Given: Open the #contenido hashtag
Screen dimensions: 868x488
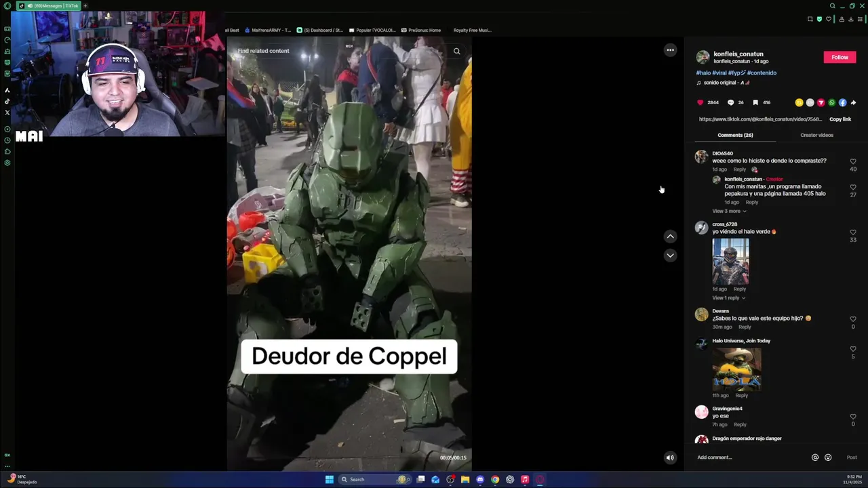Looking at the screenshot, I should point(762,73).
